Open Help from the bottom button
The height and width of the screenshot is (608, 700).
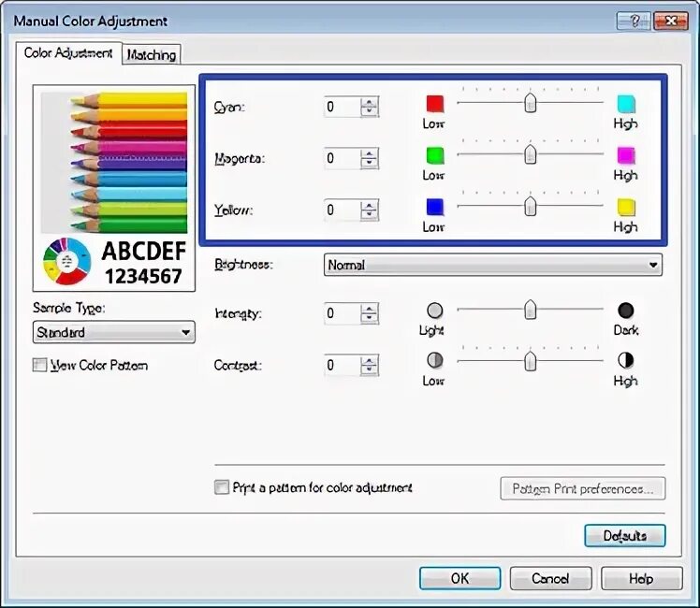coord(642,579)
